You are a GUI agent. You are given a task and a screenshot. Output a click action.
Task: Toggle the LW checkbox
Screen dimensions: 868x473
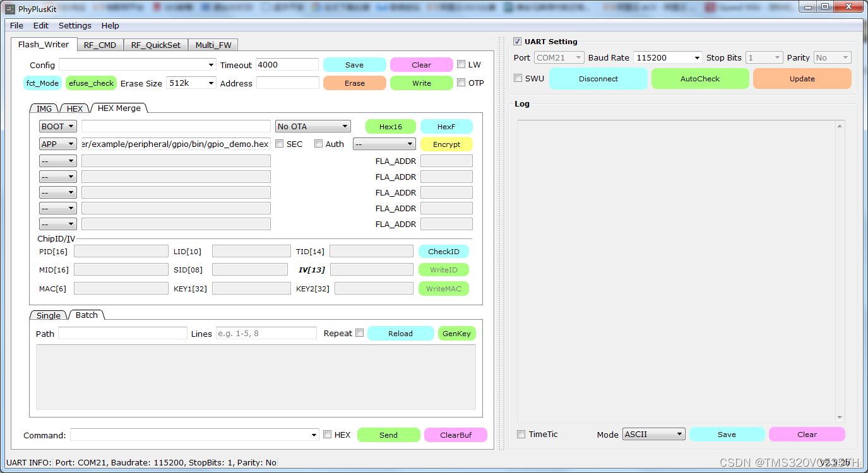461,64
